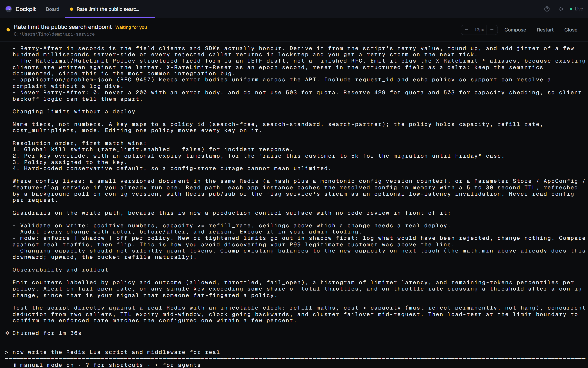Click the yellow dot in the session tab
The height and width of the screenshot is (368, 588).
71,9
